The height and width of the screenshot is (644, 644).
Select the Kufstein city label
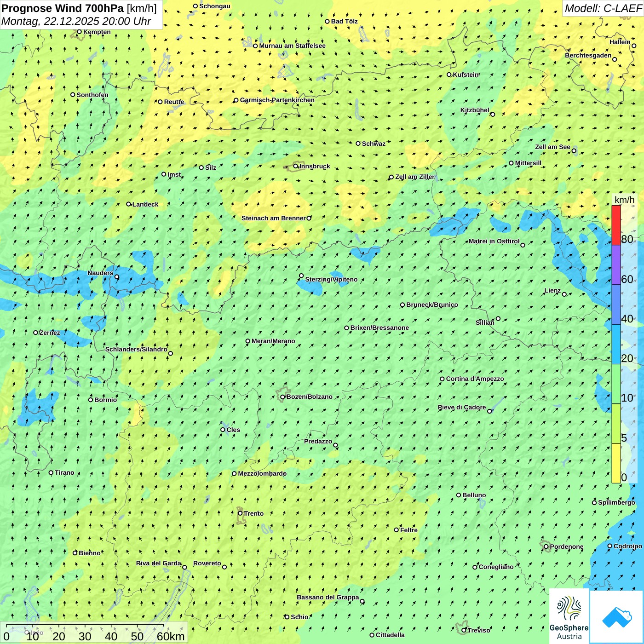coord(466,75)
